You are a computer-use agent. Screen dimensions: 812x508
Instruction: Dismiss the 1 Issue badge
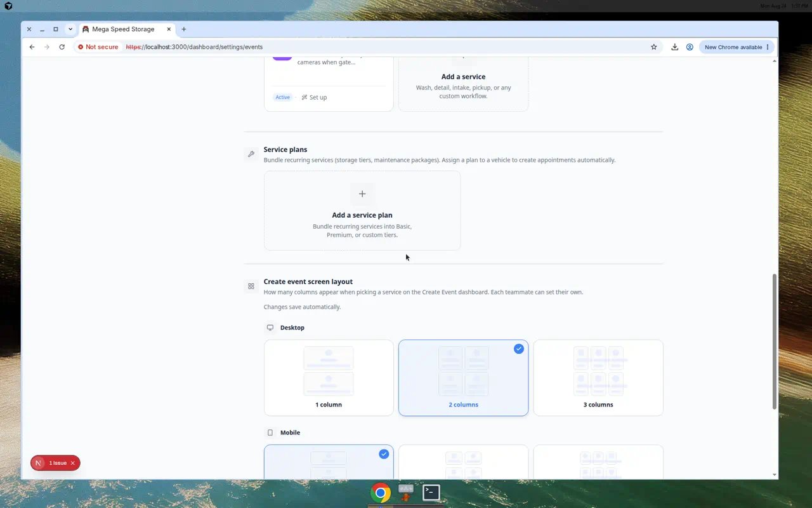(73, 463)
